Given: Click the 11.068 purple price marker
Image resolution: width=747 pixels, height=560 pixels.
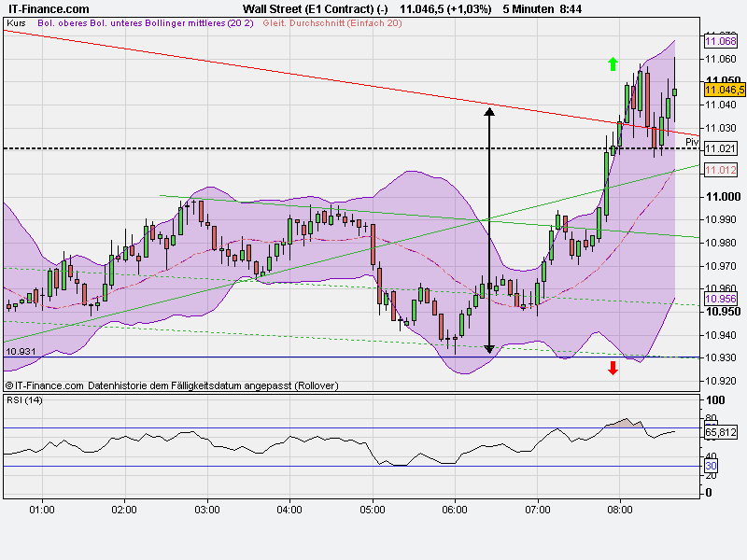Looking at the screenshot, I should click(719, 42).
